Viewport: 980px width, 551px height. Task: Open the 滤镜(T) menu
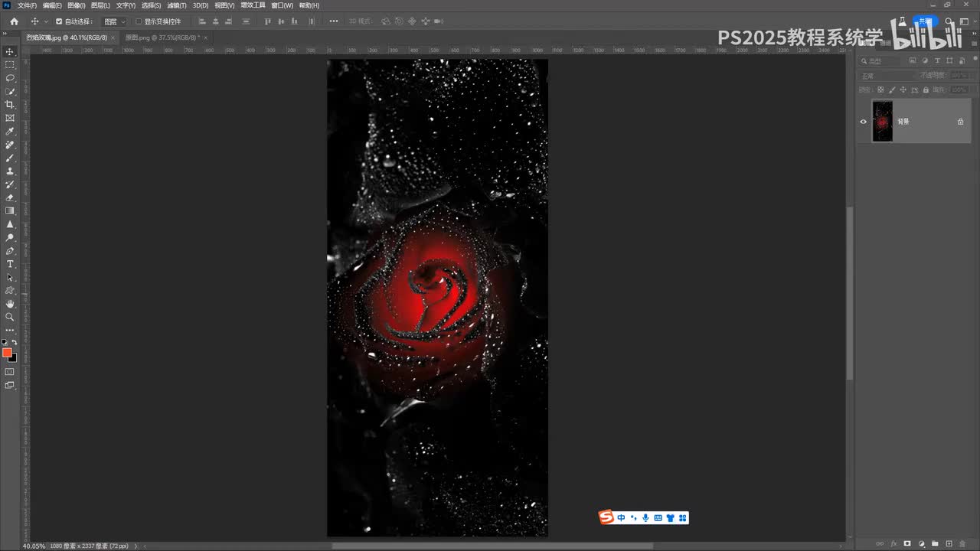coord(177,5)
